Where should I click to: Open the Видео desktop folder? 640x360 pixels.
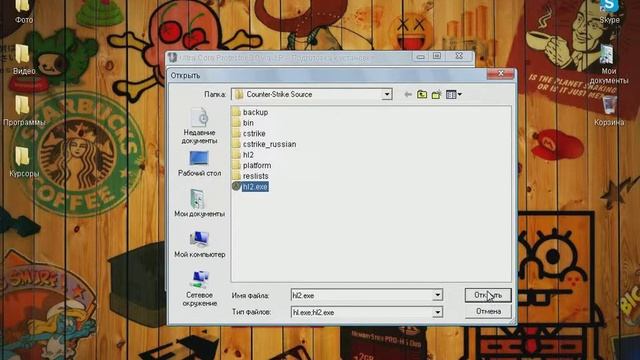click(23, 60)
